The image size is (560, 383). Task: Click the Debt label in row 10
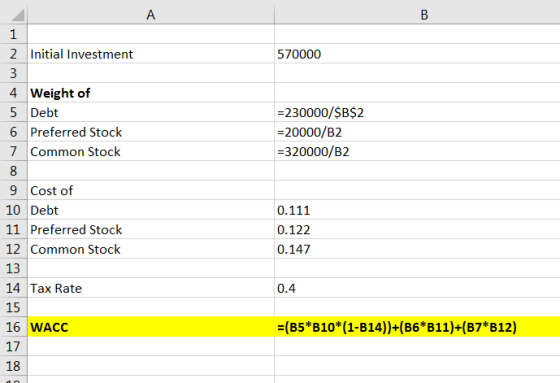151,210
